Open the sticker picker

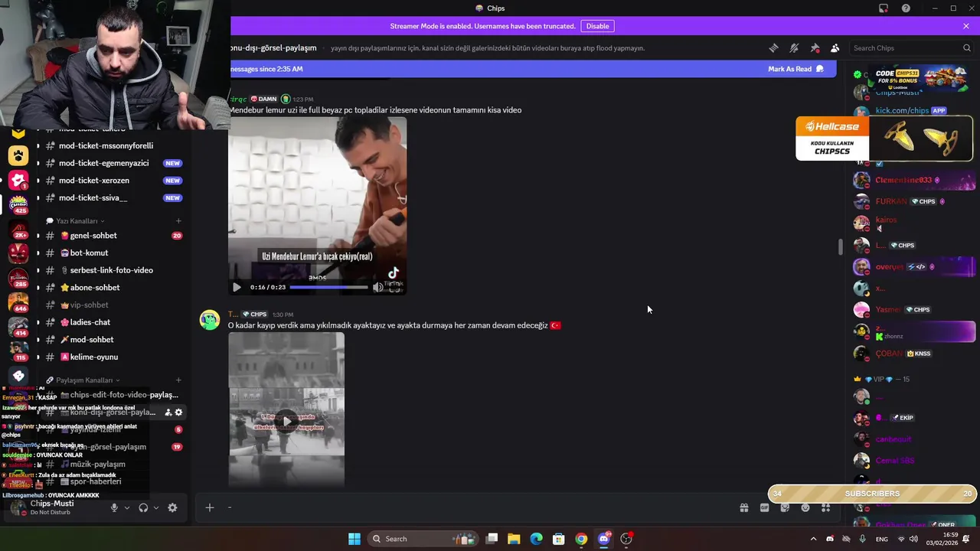point(785,507)
